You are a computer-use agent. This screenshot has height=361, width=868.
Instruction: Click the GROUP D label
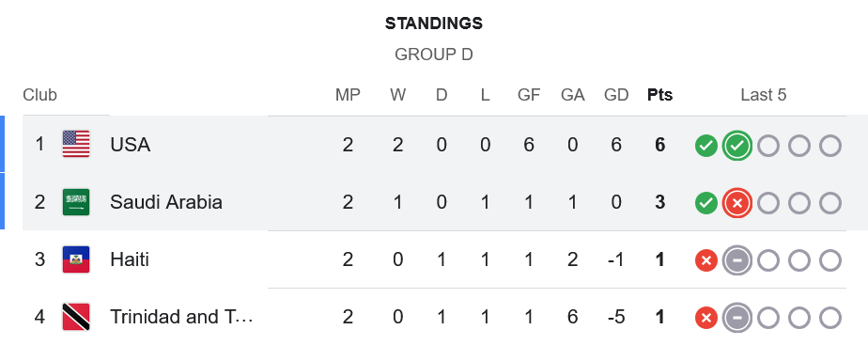(x=434, y=55)
